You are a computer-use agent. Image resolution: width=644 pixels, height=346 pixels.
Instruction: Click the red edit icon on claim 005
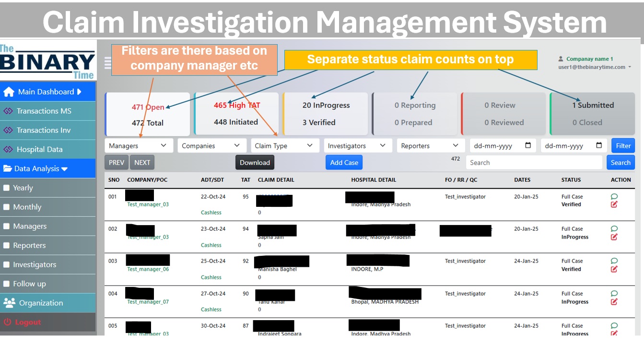pos(613,333)
